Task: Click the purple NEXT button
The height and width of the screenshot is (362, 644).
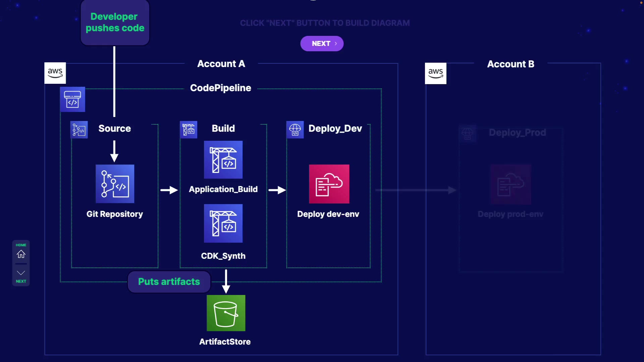Action: point(322,44)
